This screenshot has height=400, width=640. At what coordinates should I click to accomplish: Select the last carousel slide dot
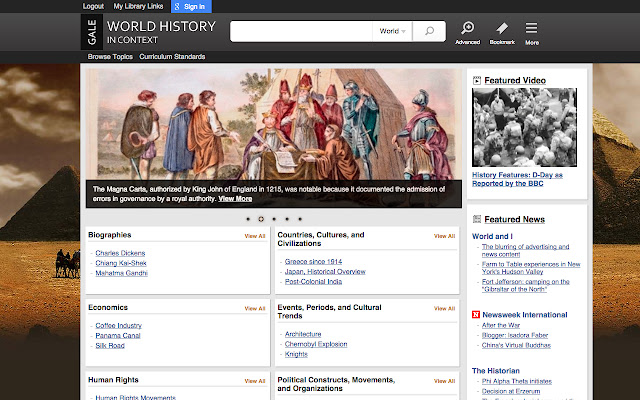[299, 218]
